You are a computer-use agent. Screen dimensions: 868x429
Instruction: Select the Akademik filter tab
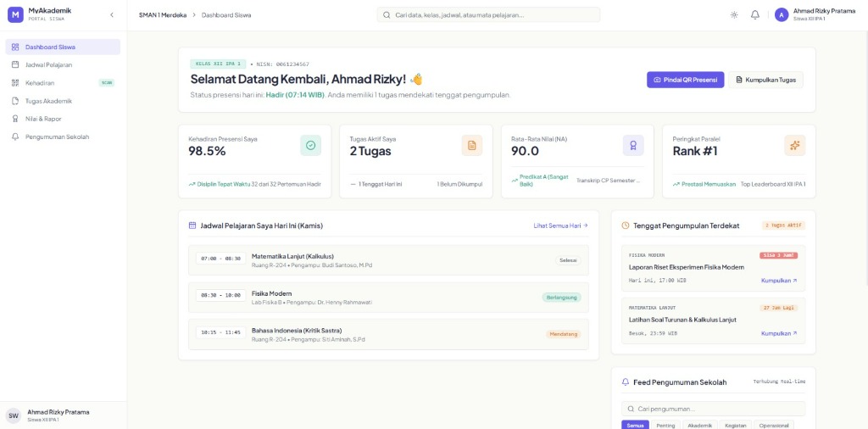point(700,425)
